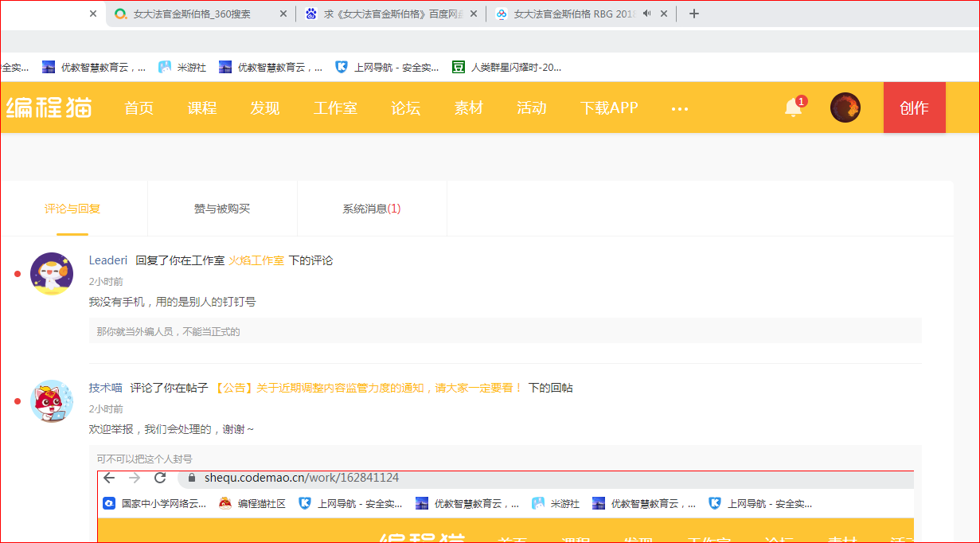This screenshot has height=543, width=980.
Task: Open the user avatar menu
Action: [845, 107]
